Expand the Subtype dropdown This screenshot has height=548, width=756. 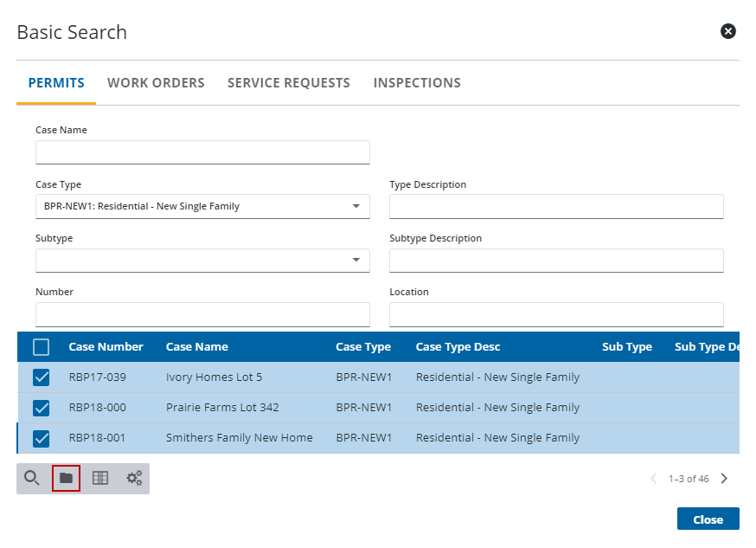(356, 260)
